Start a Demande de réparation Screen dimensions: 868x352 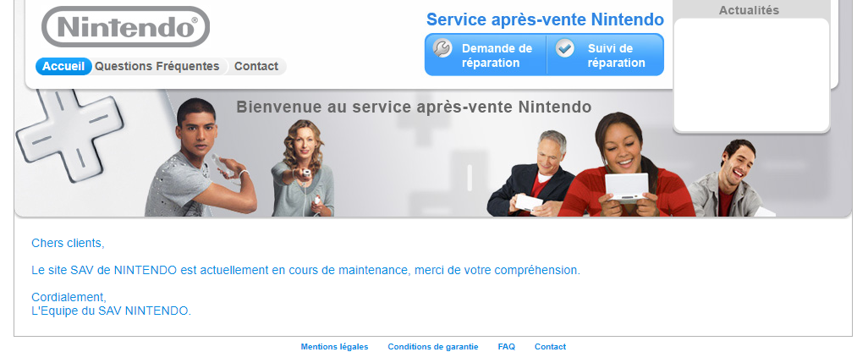point(486,55)
